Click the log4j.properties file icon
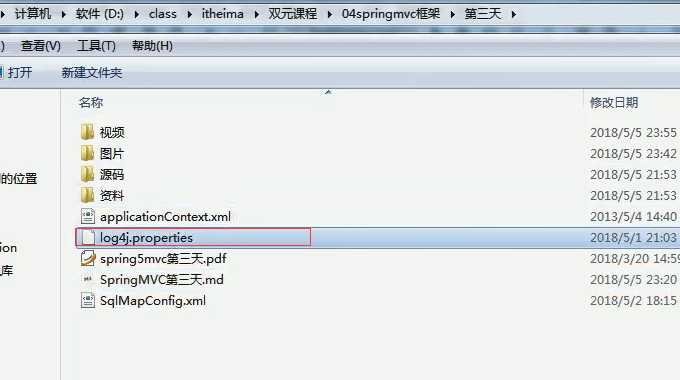Viewport: 680px width, 380px height. click(x=88, y=238)
